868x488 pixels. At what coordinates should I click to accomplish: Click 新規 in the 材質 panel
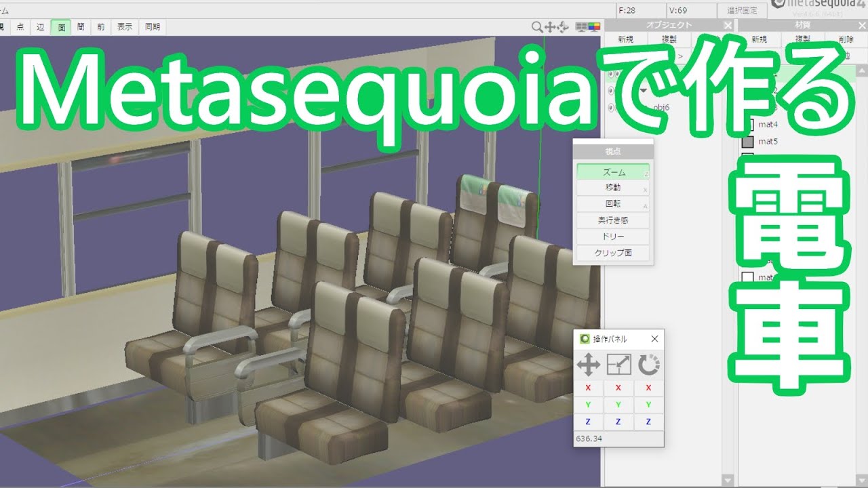tap(759, 39)
